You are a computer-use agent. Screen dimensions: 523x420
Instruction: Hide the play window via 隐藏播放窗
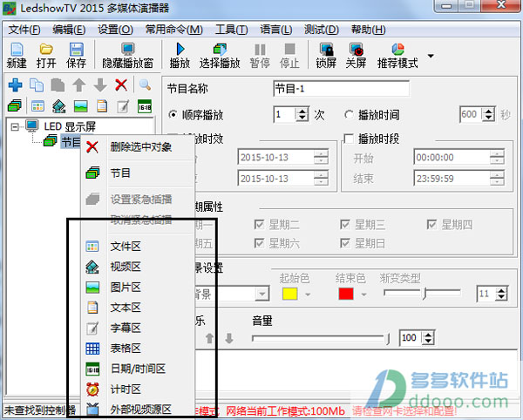tap(128, 56)
